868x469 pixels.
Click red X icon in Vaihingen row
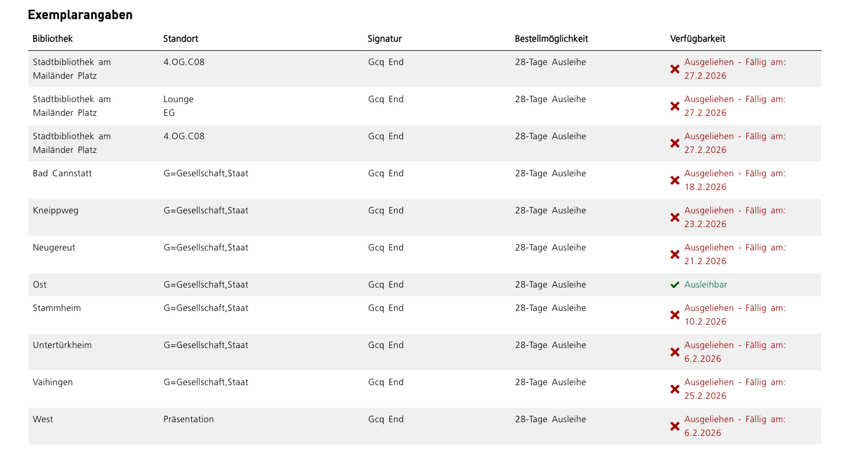pos(674,389)
